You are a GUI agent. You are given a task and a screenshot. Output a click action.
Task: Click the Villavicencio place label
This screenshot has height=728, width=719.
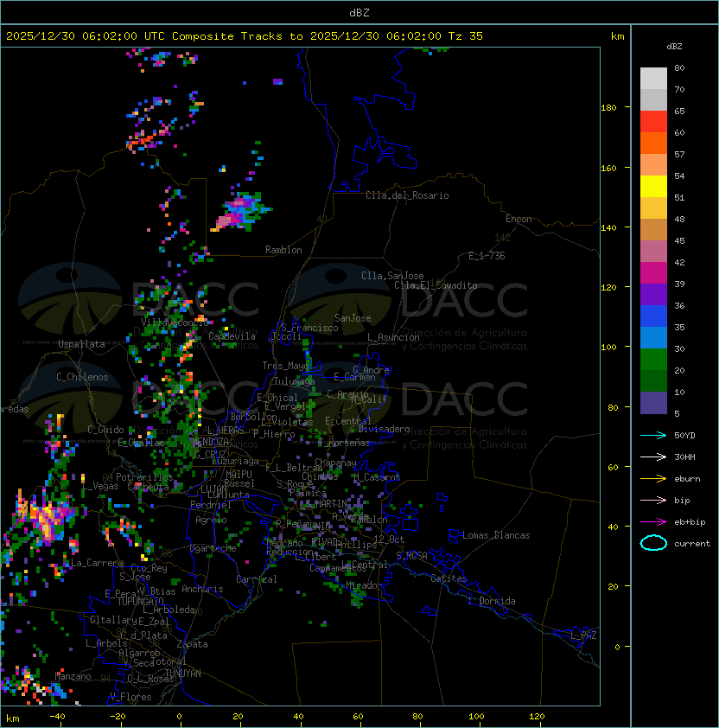tap(175, 322)
